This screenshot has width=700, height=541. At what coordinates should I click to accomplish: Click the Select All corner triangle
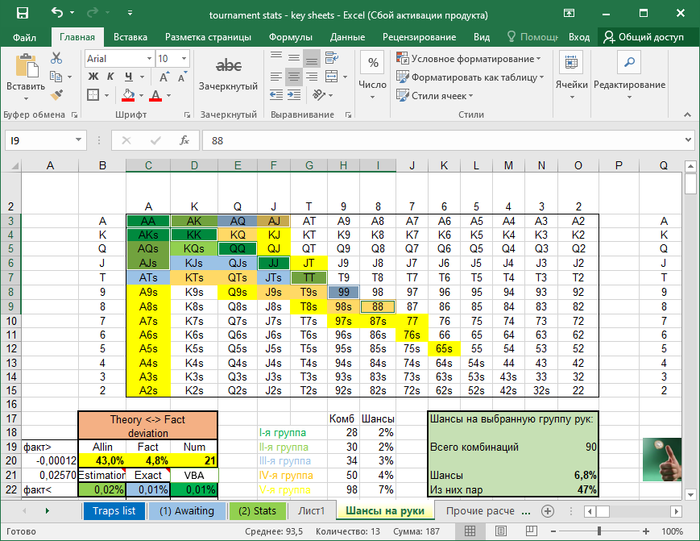click(x=15, y=166)
